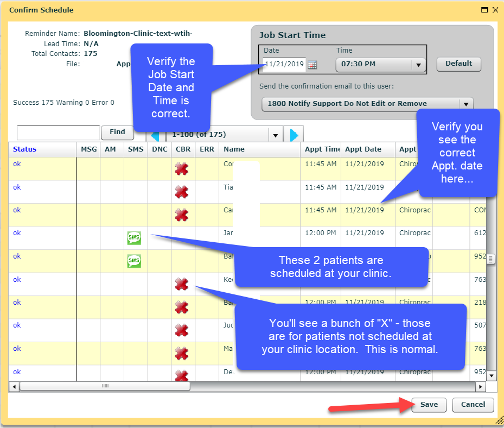Sort by the Status column header
This screenshot has height=428, width=504.
pos(25,149)
